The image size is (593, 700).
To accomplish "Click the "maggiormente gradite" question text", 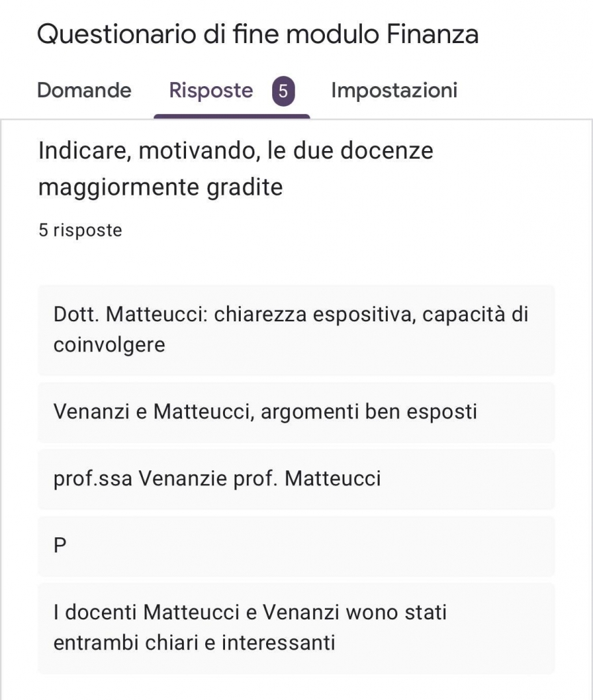I will [x=160, y=187].
